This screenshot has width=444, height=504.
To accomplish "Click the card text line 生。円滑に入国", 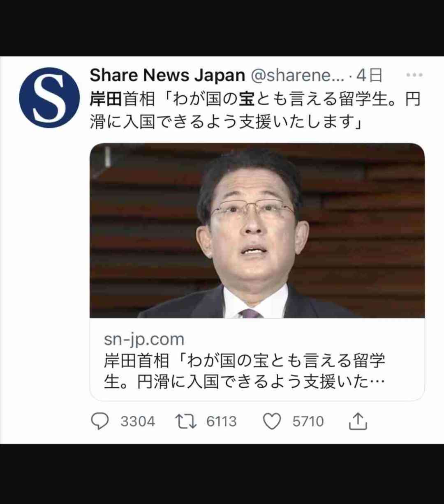I will point(245,382).
